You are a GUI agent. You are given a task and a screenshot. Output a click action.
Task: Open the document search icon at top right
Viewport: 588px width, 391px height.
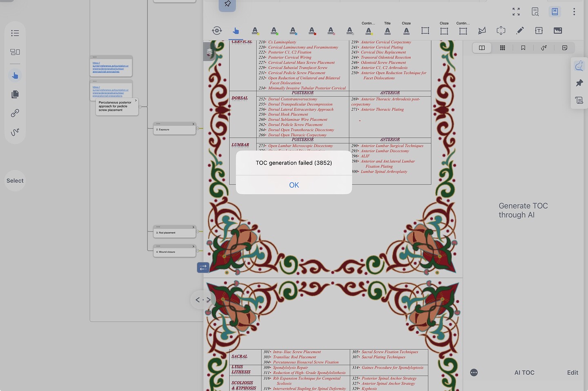click(x=535, y=12)
